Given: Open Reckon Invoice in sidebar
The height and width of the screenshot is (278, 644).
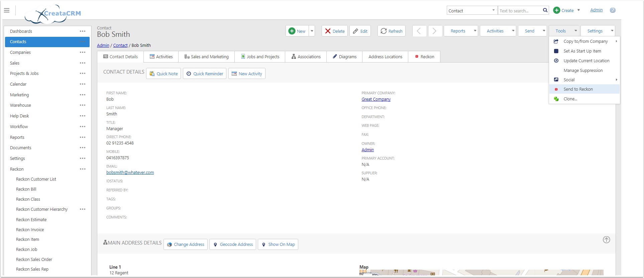Looking at the screenshot, I should [x=30, y=230].
